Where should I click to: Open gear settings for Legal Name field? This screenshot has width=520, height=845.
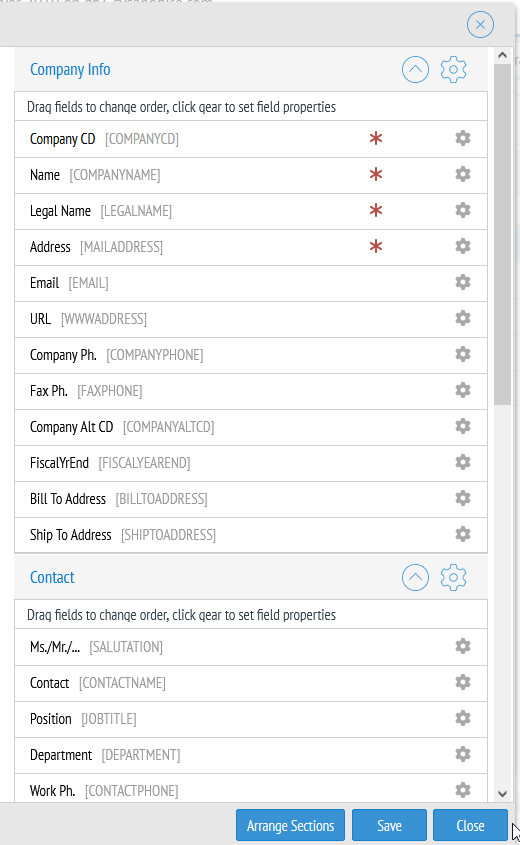coord(463,210)
